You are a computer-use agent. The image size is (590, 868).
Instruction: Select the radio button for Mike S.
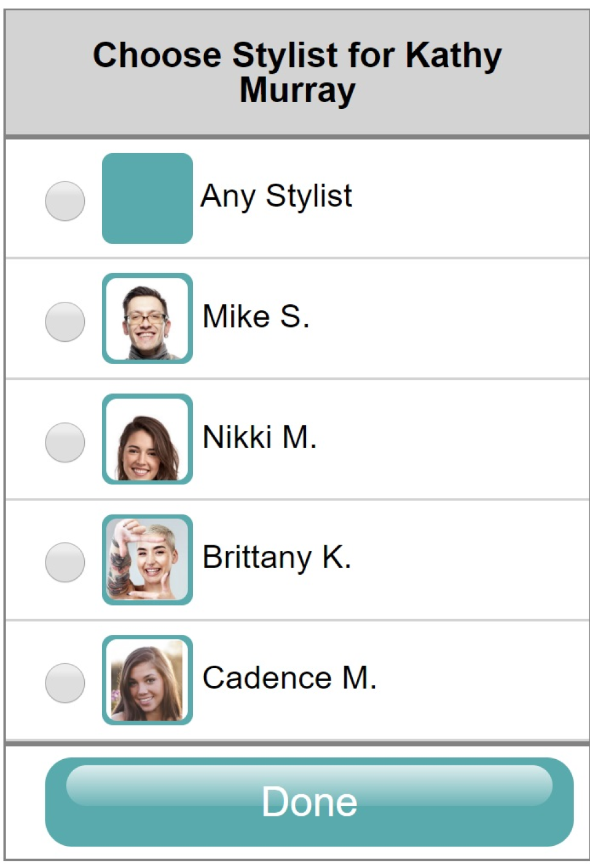(x=65, y=322)
